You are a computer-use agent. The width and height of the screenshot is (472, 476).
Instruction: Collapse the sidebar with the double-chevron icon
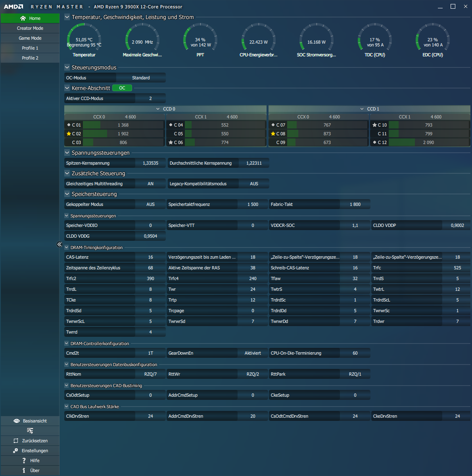[x=59, y=244]
